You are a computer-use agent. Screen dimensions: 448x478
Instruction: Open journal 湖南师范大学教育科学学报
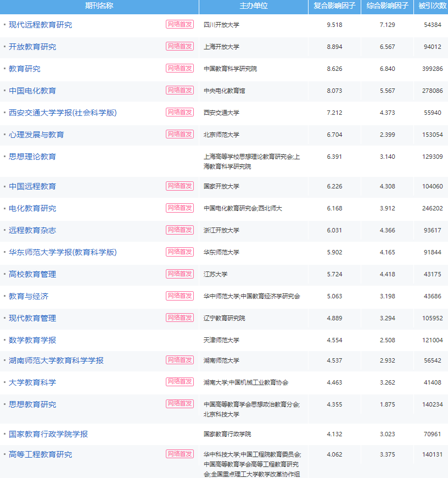pyautogui.click(x=57, y=360)
